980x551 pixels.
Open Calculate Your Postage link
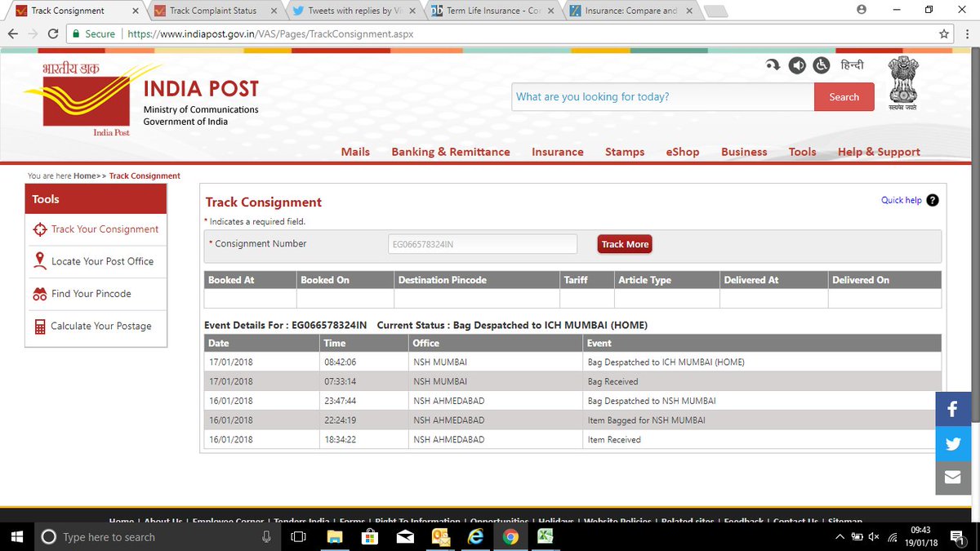tap(100, 326)
